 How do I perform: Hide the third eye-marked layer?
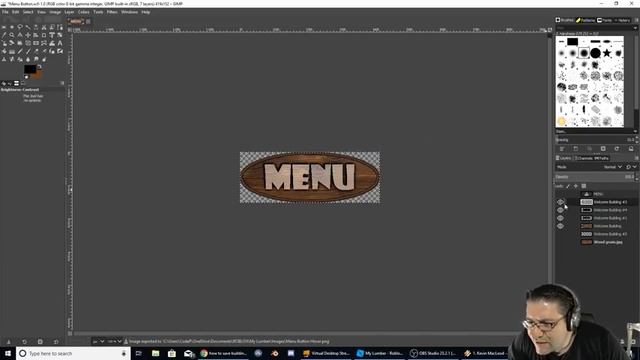560,218
